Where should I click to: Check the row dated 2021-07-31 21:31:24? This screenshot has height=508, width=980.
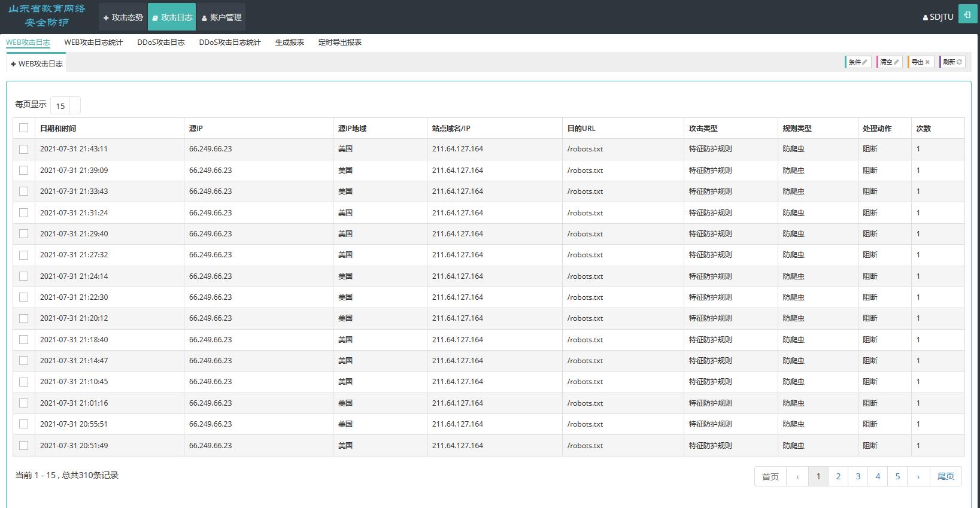click(x=24, y=212)
